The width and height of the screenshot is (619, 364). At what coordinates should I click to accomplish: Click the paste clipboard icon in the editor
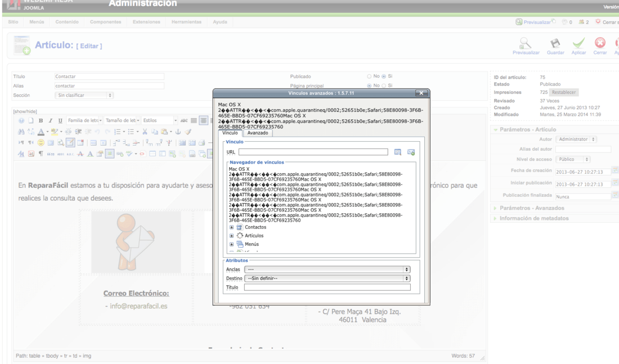pos(164,132)
